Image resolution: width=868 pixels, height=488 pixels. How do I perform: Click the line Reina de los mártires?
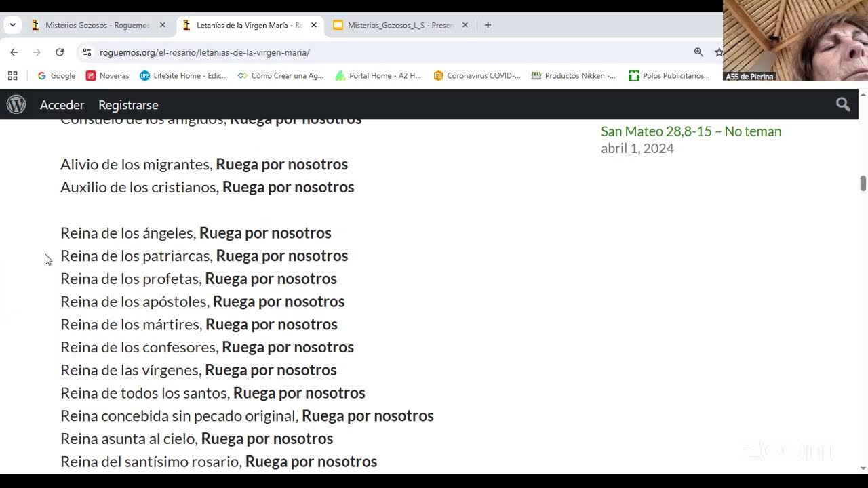point(199,324)
